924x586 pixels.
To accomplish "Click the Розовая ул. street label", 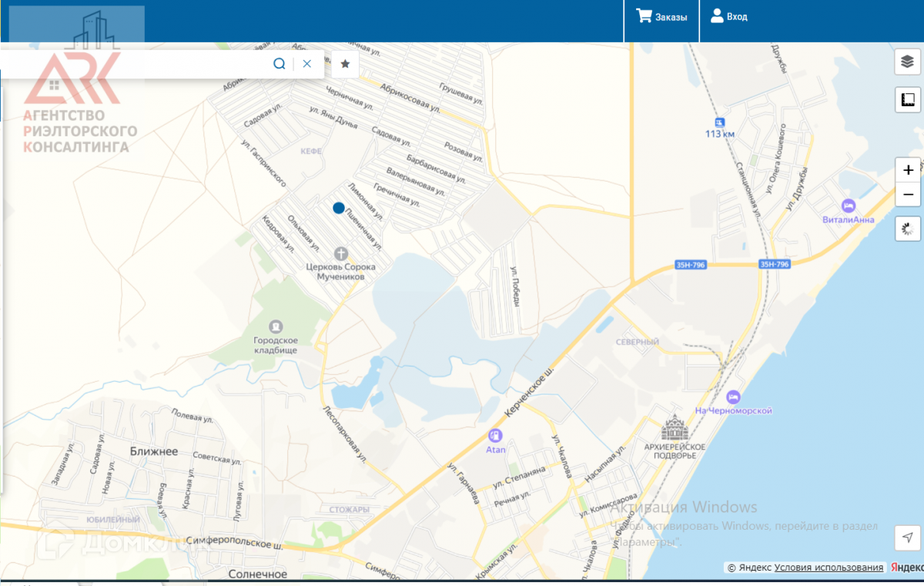I will point(463,152).
